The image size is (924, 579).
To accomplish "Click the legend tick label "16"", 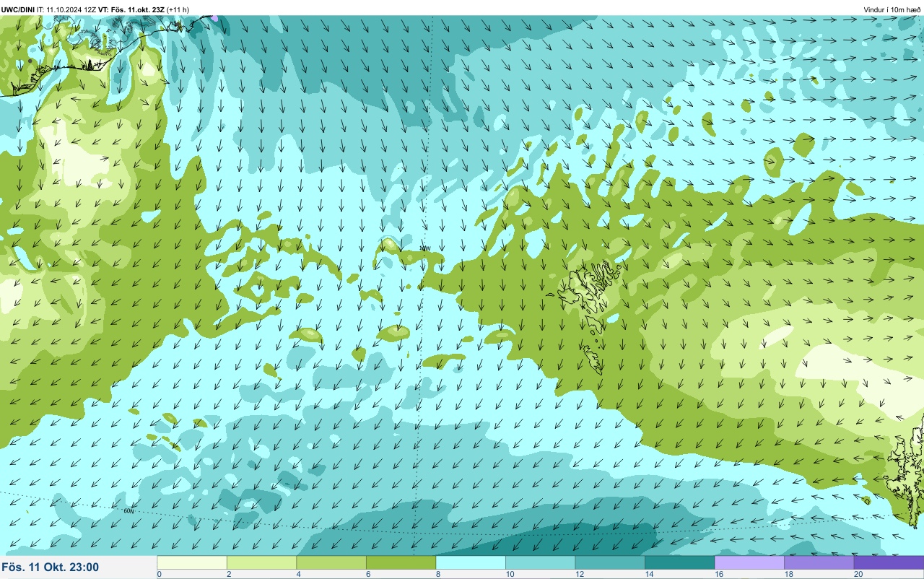I will [718, 574].
